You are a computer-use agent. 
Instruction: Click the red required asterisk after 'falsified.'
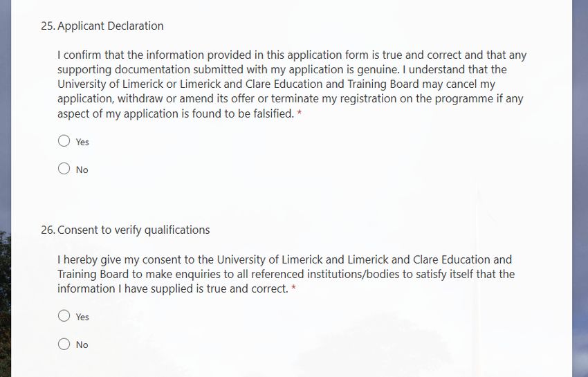(x=300, y=113)
